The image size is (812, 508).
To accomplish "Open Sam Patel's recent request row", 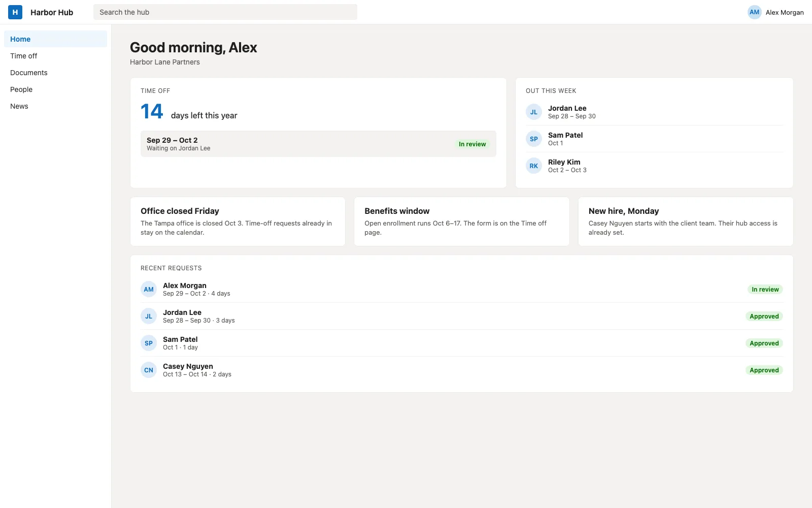I will tap(461, 343).
